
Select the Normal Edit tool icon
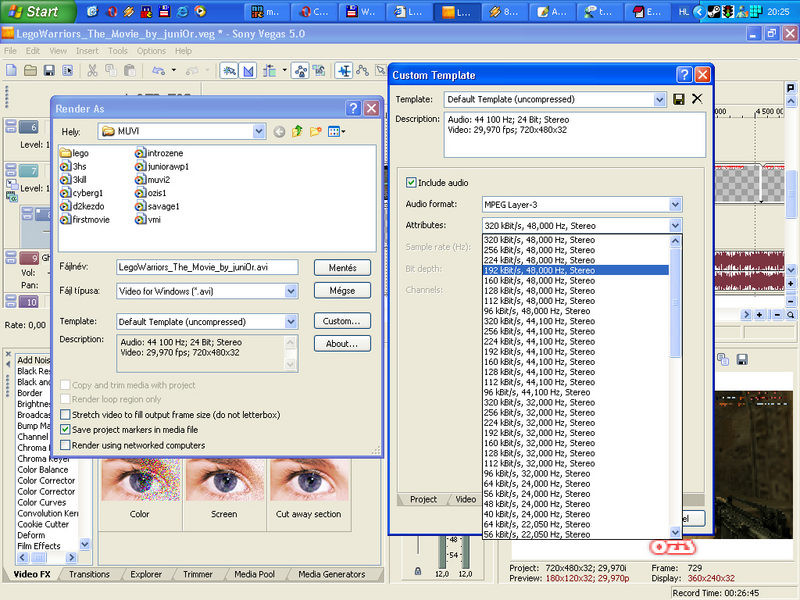click(344, 71)
